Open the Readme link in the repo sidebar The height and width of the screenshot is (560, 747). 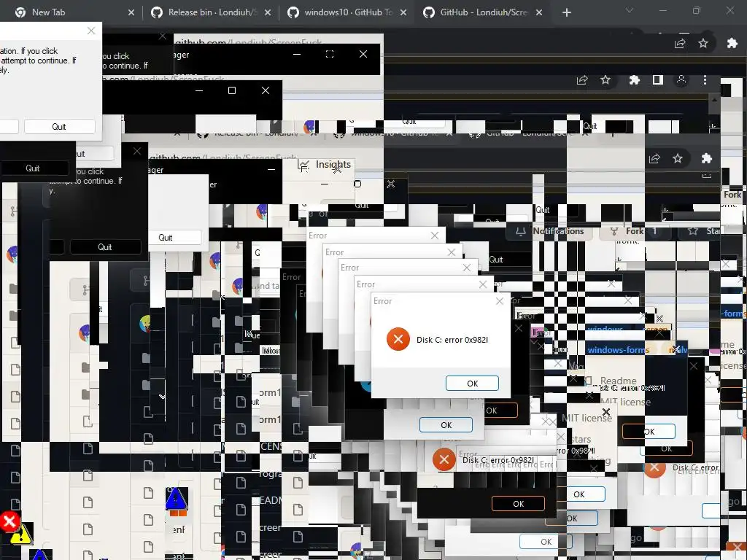pyautogui.click(x=611, y=381)
